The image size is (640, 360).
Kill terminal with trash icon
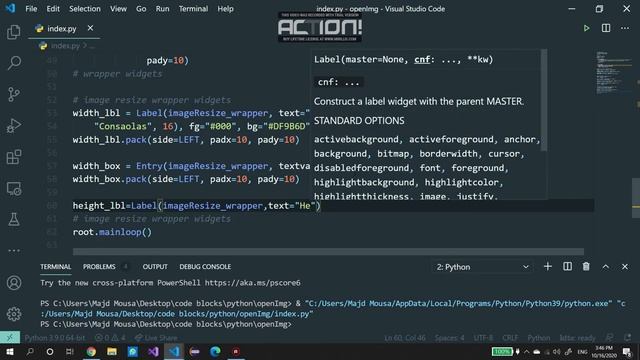click(586, 267)
